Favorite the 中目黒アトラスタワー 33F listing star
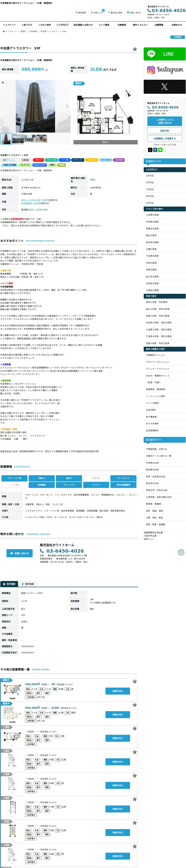The image size is (186, 868). pyautogui.click(x=135, y=49)
